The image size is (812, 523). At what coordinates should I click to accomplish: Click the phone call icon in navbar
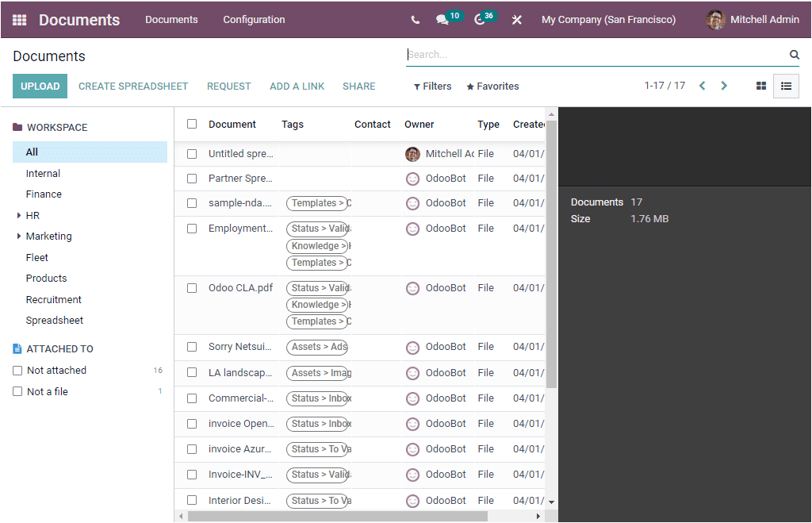coord(416,20)
